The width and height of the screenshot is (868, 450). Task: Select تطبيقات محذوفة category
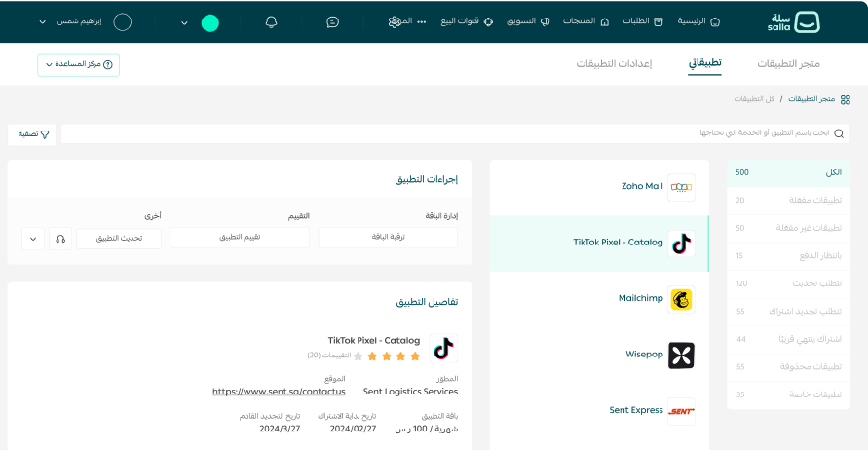[788, 366]
